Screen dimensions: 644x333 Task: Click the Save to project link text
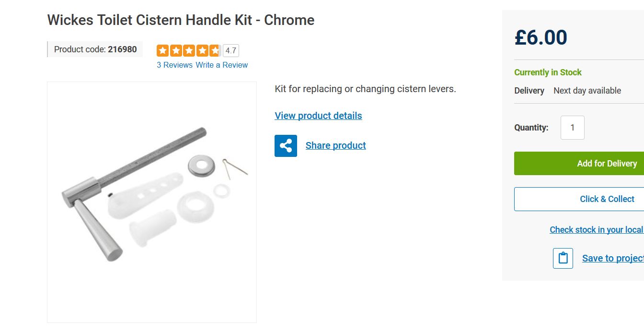[612, 258]
